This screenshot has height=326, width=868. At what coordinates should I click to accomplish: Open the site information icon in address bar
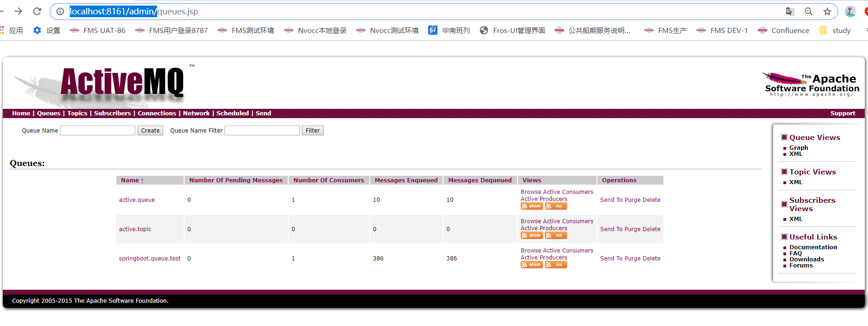(60, 11)
